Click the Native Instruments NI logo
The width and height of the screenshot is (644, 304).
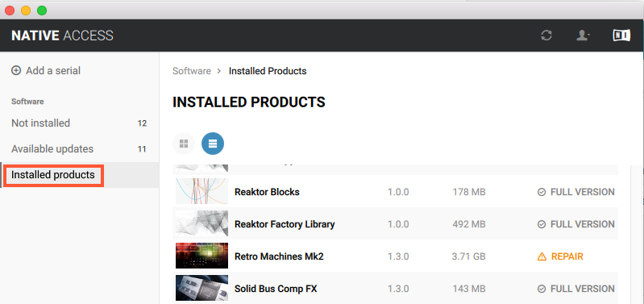click(x=621, y=35)
